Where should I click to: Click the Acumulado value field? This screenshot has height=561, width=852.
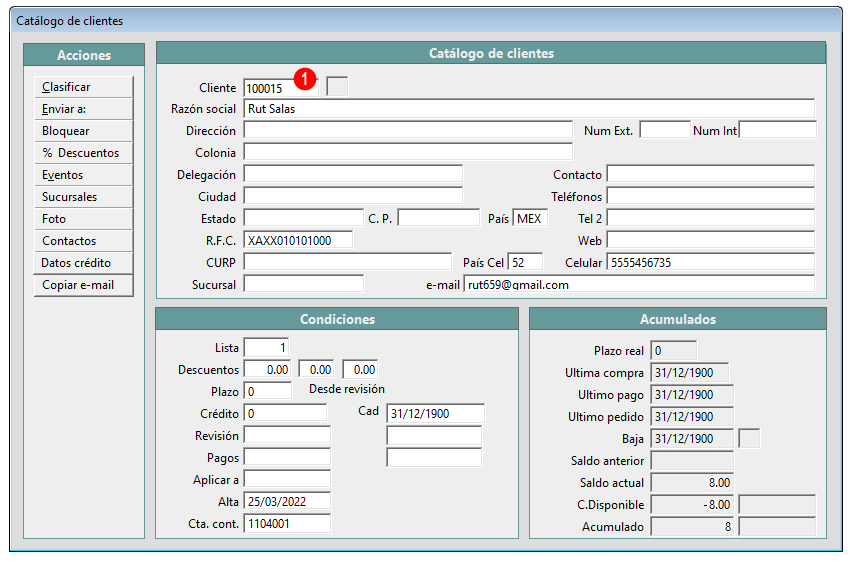click(x=692, y=526)
